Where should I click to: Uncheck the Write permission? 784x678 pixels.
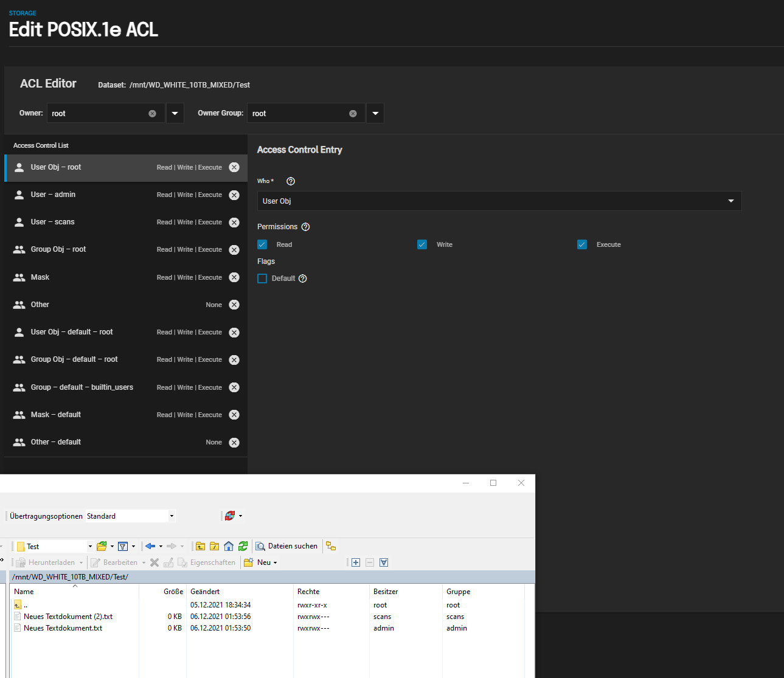(x=422, y=244)
